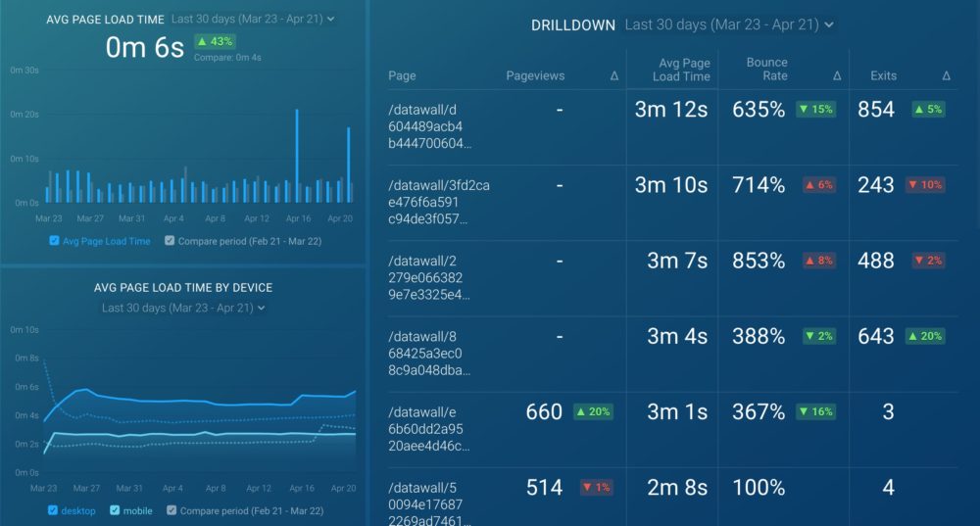
Task: Sort by the Bounce Rate column header
Action: (766, 69)
